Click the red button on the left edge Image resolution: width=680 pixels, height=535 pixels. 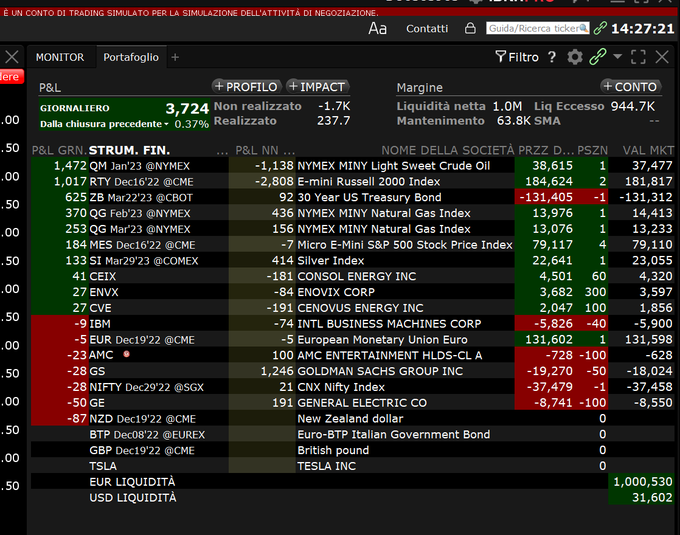point(11,77)
